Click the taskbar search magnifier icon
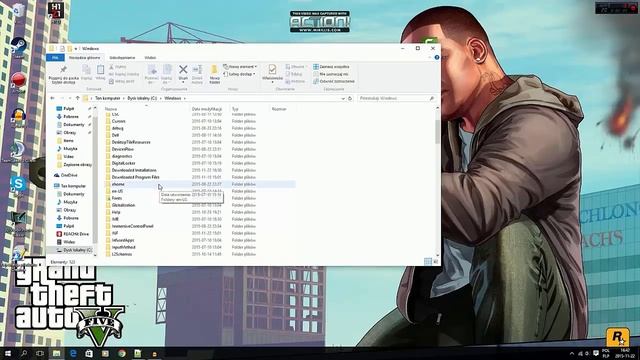Screen dimensions: 640x360 coord(24,353)
